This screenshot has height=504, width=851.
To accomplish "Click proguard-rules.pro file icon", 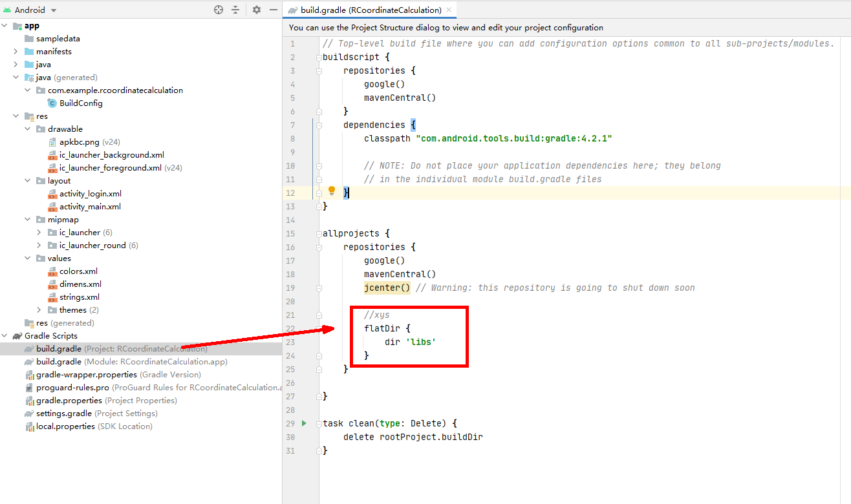I will [29, 388].
